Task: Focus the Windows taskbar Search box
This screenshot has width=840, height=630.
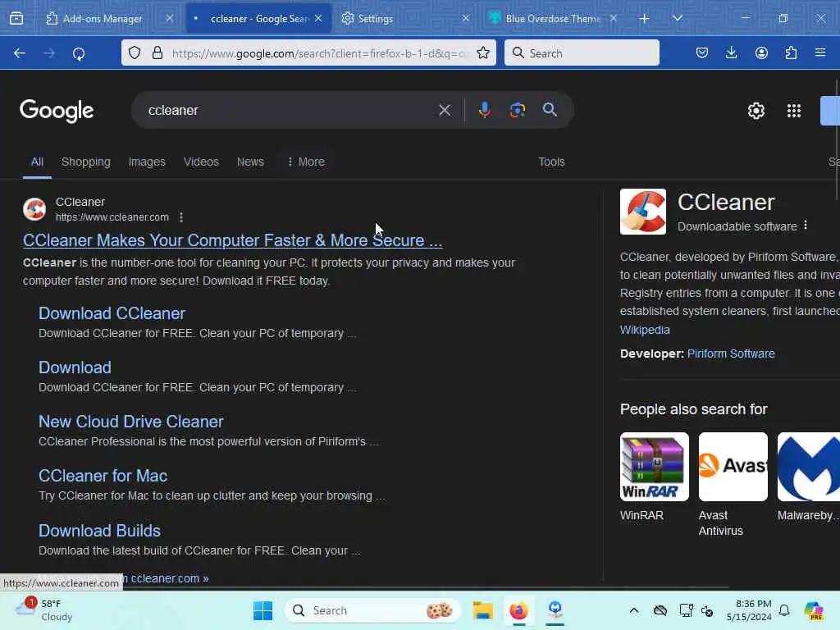Action: pyautogui.click(x=373, y=610)
